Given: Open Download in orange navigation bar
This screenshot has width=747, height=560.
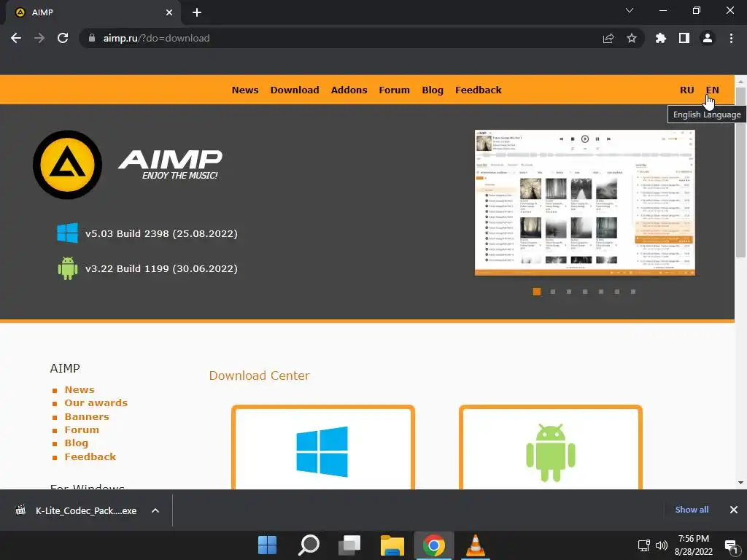Looking at the screenshot, I should (295, 90).
